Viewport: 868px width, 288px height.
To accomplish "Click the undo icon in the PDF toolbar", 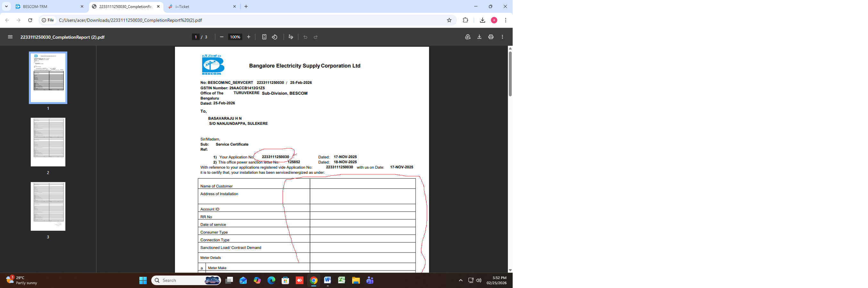I will point(305,37).
